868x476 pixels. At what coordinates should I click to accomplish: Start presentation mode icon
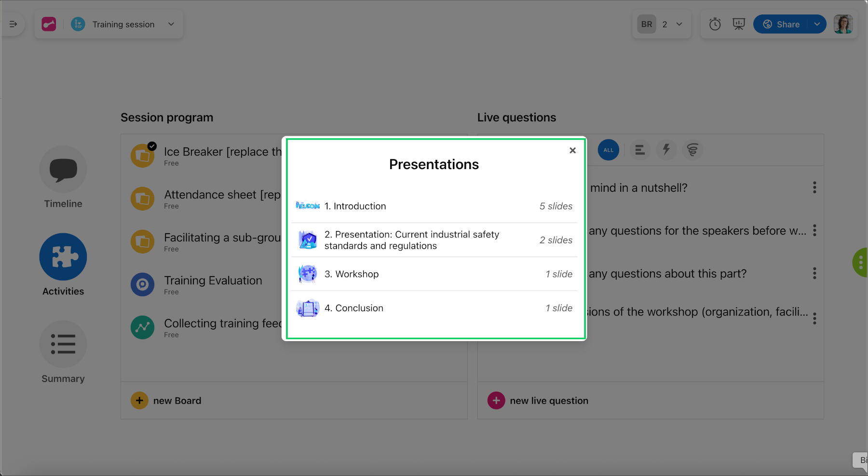point(739,24)
